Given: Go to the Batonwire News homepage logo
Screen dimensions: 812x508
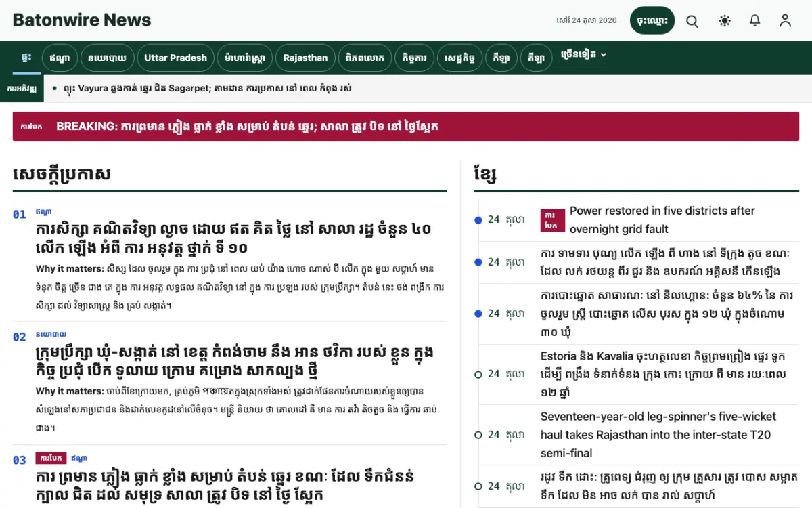Looking at the screenshot, I should point(82,20).
